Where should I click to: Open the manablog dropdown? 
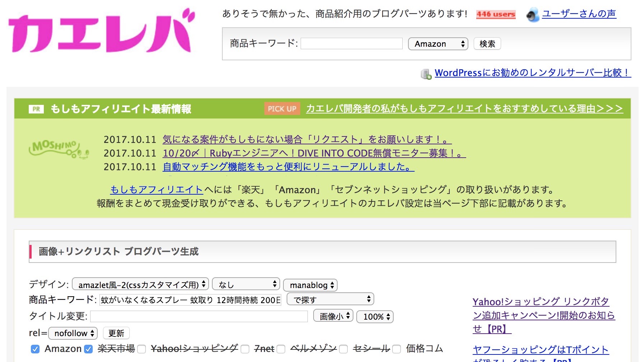(310, 285)
